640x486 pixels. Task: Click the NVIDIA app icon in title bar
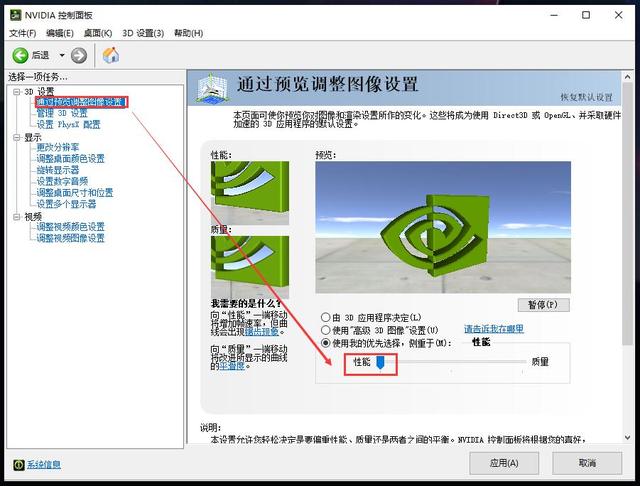click(15, 15)
